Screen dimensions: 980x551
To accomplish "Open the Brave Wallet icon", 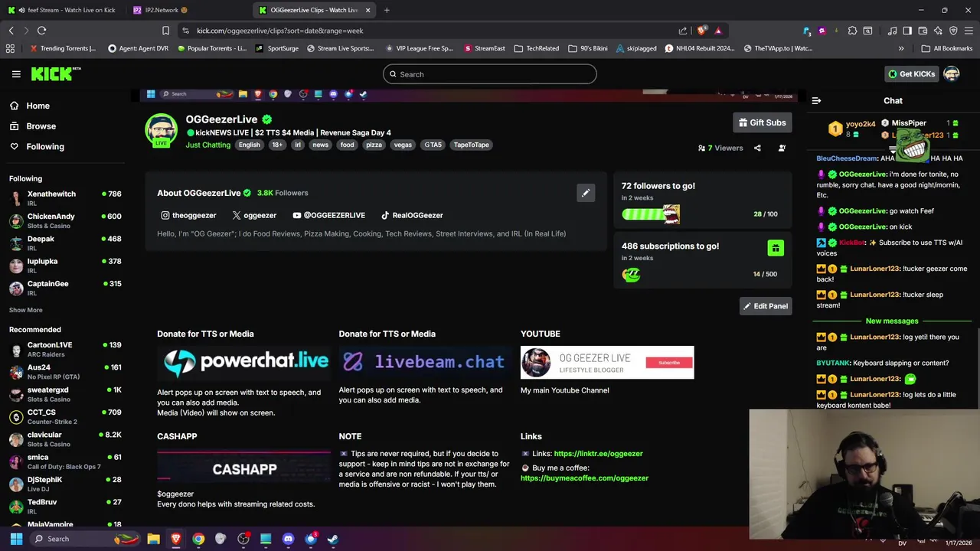I will (x=923, y=31).
